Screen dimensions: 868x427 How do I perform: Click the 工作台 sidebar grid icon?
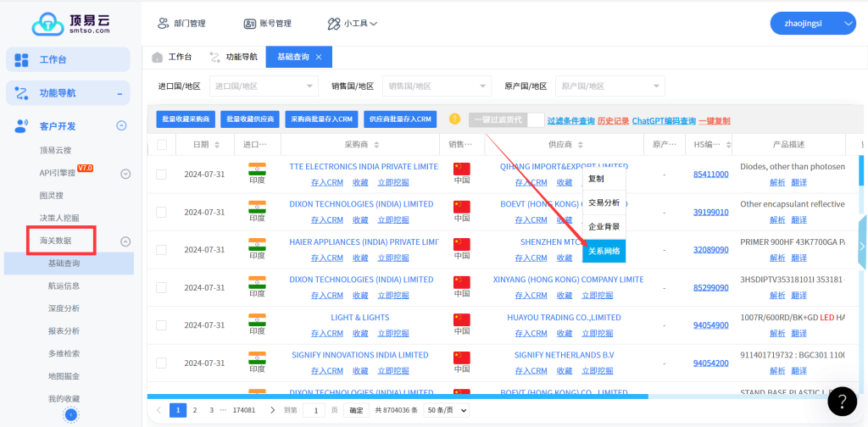[x=22, y=60]
